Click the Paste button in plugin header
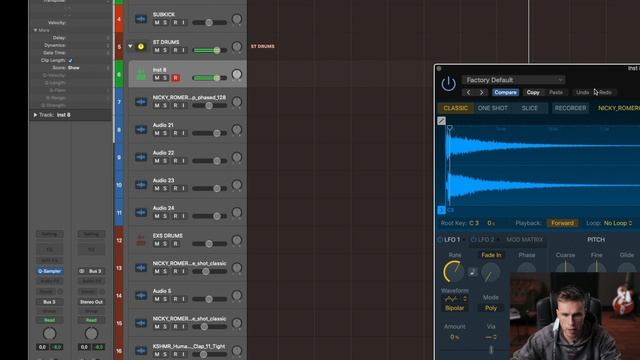The image size is (640, 360). coord(556,93)
